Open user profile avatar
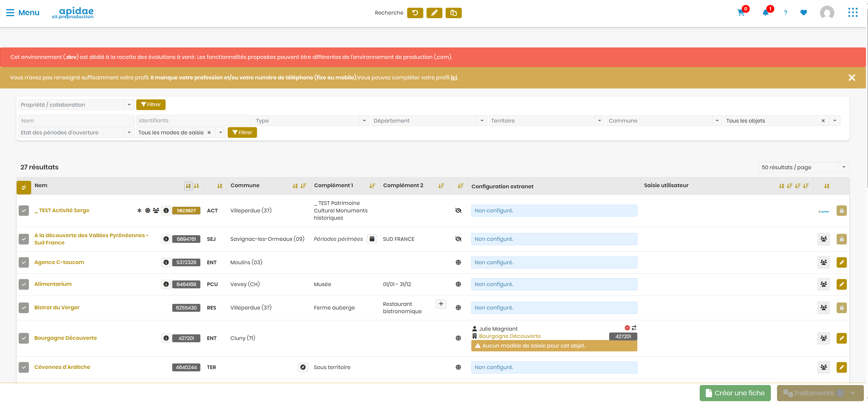The width and height of the screenshot is (868, 403). pyautogui.click(x=827, y=13)
